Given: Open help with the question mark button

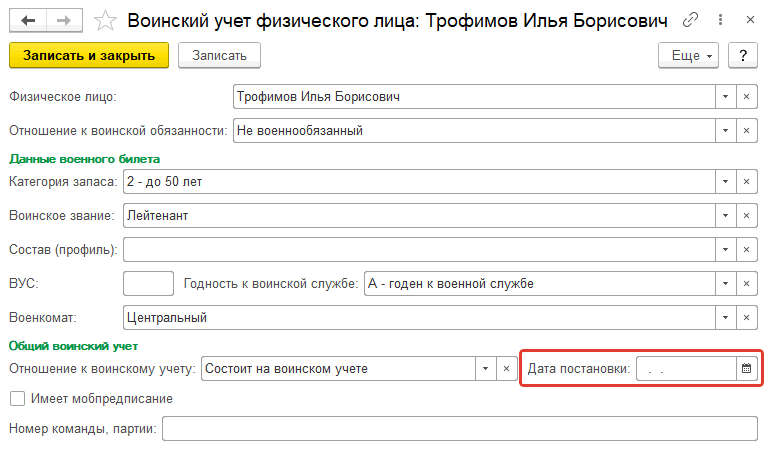Looking at the screenshot, I should 743,56.
